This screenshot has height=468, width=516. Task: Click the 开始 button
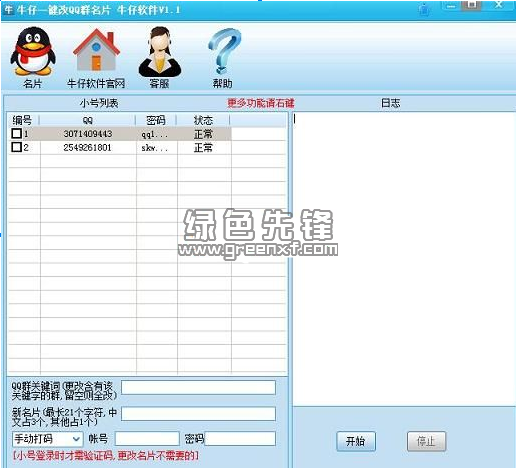[x=356, y=441]
